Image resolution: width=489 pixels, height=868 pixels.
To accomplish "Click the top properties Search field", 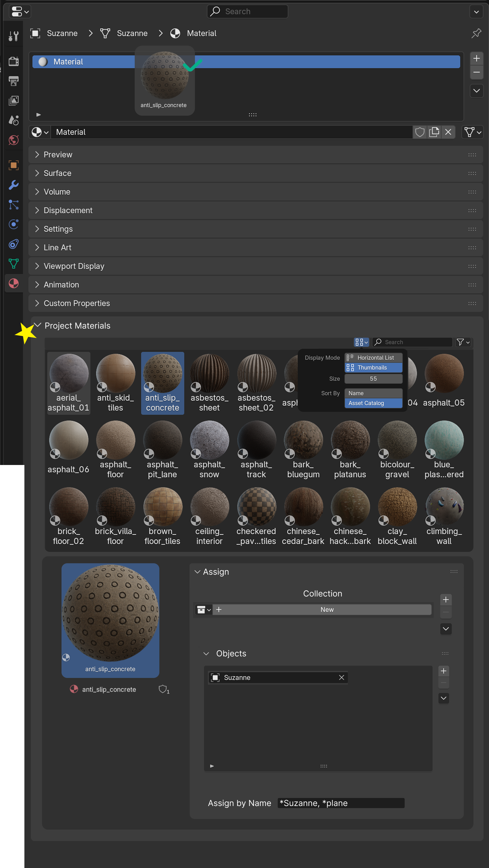I will 247,11.
